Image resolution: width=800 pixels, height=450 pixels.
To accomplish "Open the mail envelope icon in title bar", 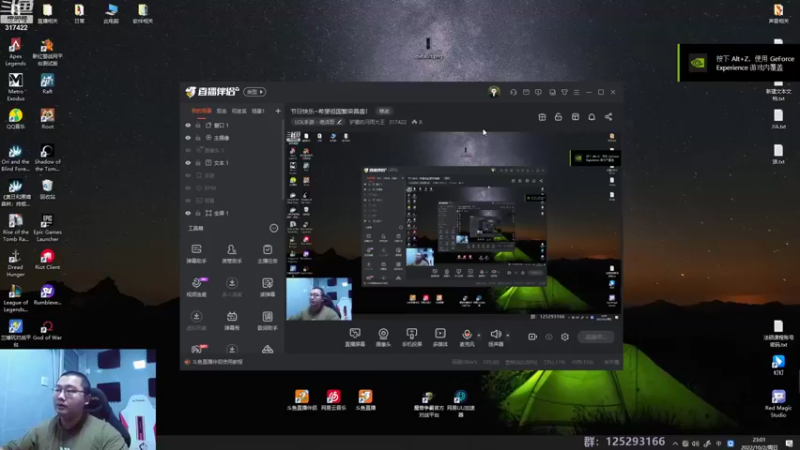I will point(526,92).
